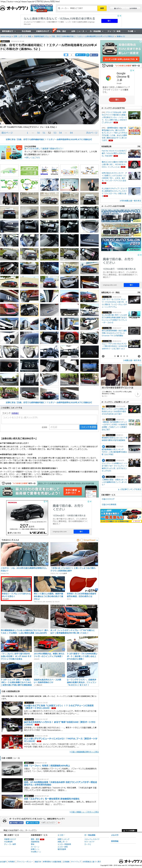Click the Google+ share icon
This screenshot has height=868, width=142.
point(59,822)
